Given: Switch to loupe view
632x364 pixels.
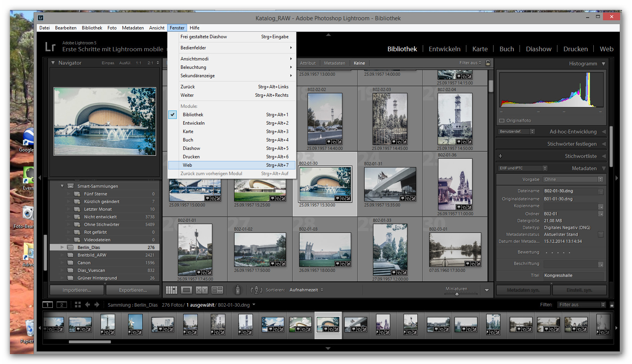Looking at the screenshot, I should pyautogui.click(x=187, y=290).
